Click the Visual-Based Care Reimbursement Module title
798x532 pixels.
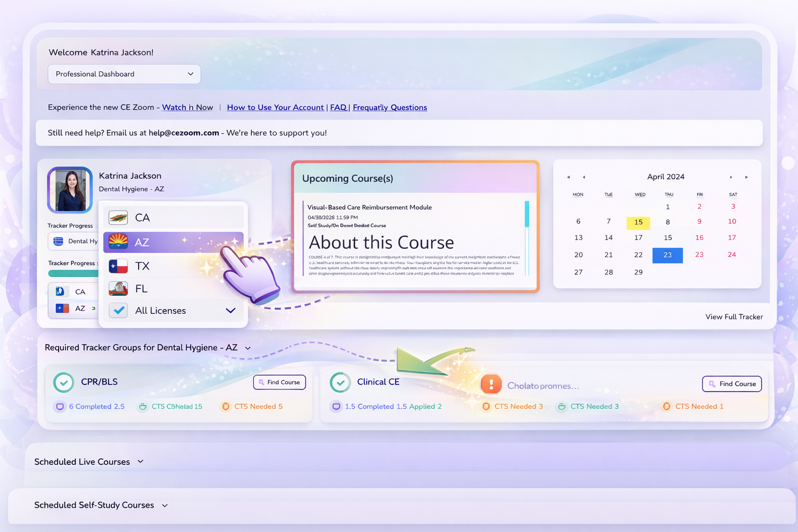pyautogui.click(x=369, y=207)
